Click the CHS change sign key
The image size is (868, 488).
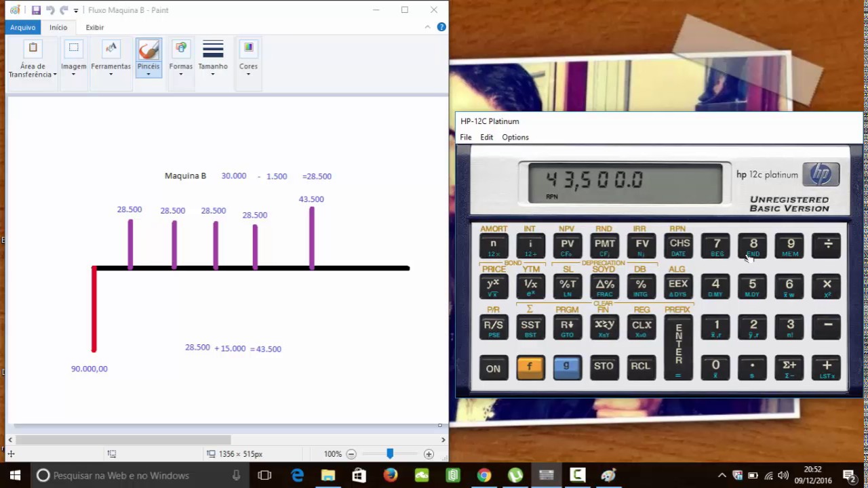pyautogui.click(x=679, y=247)
